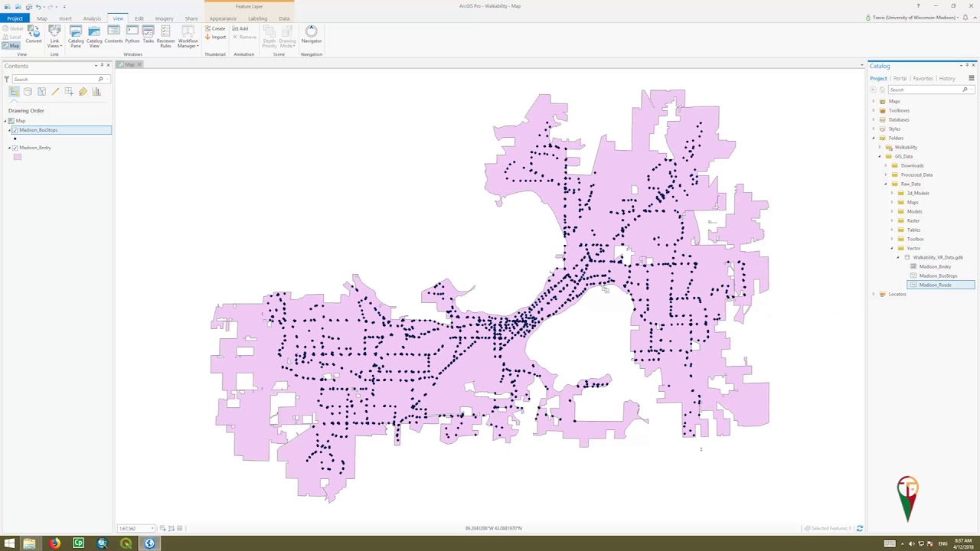
Task: Click the Convert view button
Action: (x=34, y=34)
